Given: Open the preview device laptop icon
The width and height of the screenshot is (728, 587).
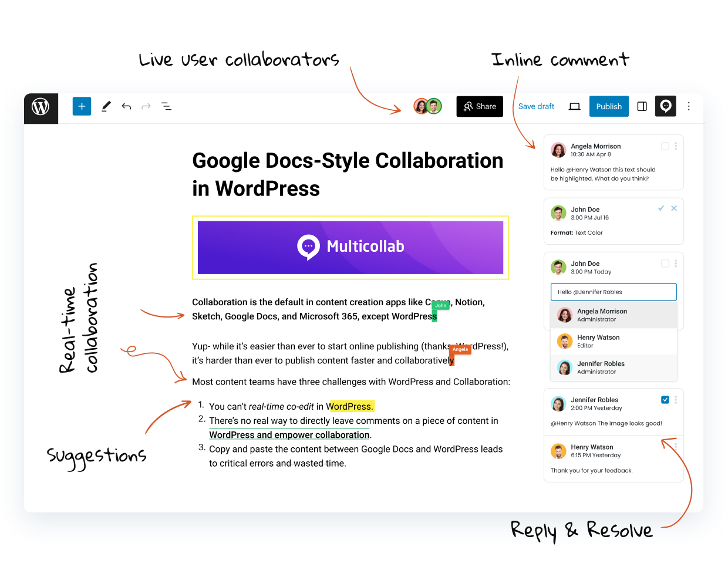Looking at the screenshot, I should coord(574,106).
